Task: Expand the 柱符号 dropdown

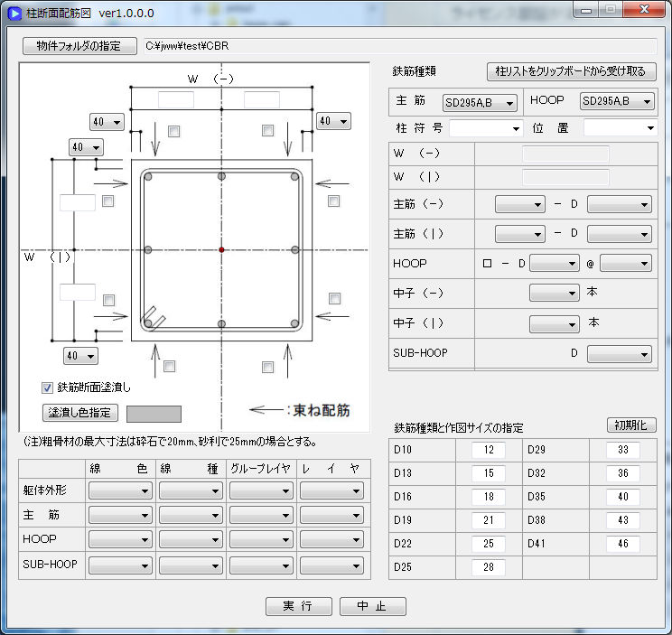Action: click(x=486, y=128)
